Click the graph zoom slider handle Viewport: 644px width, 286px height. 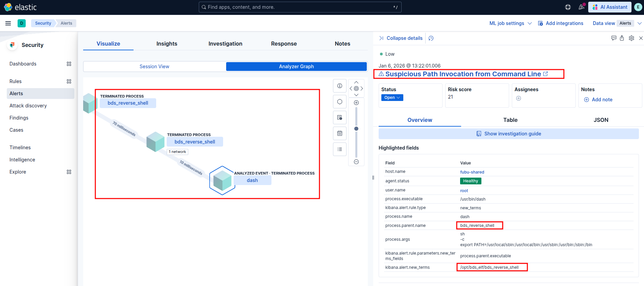[x=356, y=129]
